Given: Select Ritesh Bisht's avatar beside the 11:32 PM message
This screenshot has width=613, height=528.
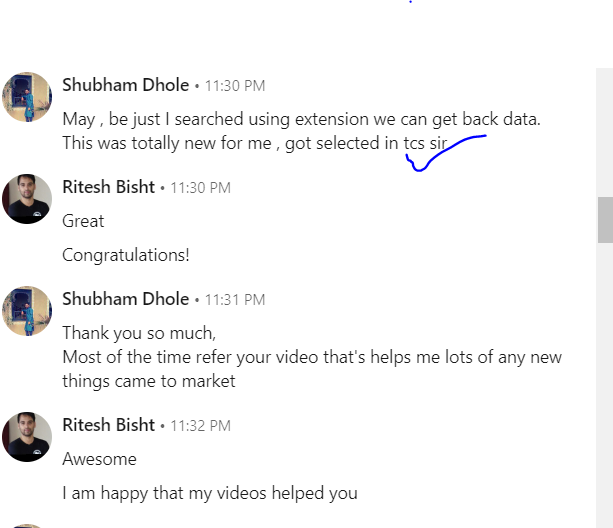Looking at the screenshot, I should click(28, 436).
